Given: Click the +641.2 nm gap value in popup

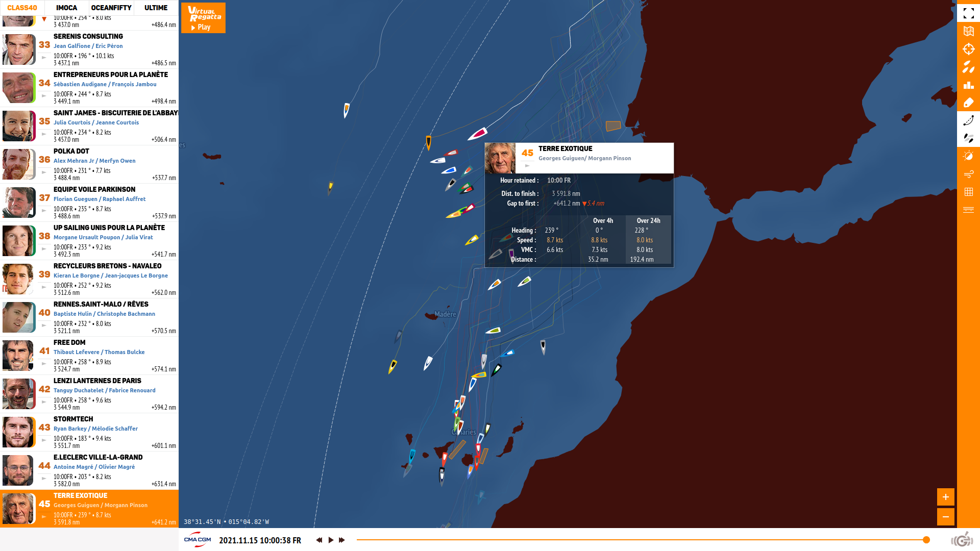Looking at the screenshot, I should click(x=567, y=203).
